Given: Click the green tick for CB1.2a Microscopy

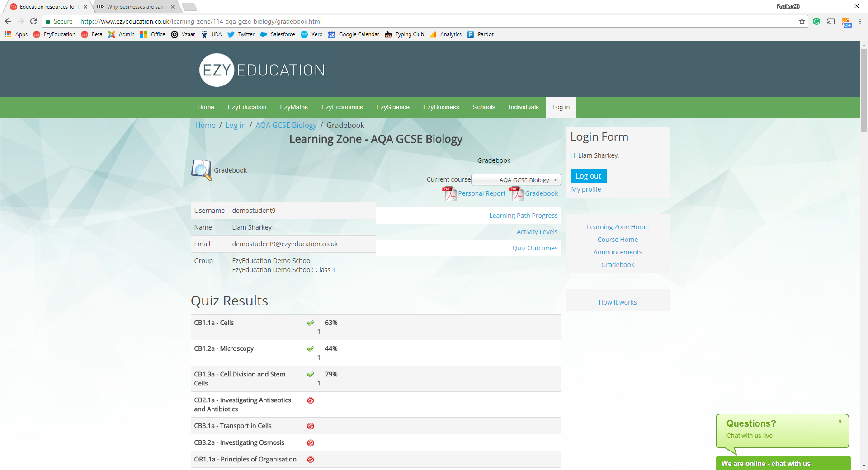Looking at the screenshot, I should (x=311, y=349).
